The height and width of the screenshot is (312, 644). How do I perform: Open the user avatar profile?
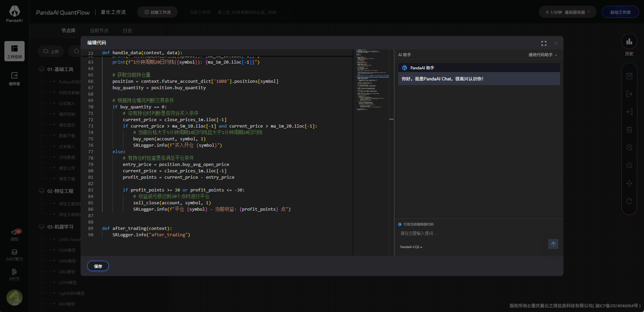coord(14,298)
